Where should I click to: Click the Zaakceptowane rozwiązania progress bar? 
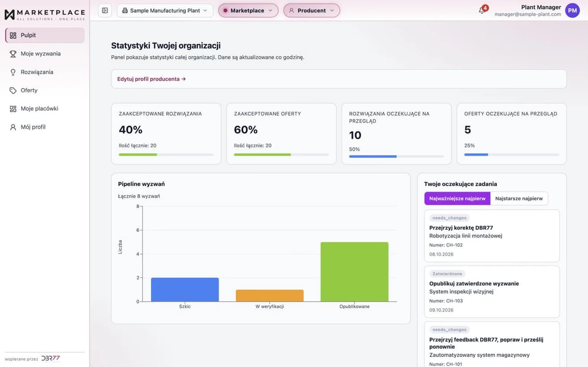tap(166, 154)
